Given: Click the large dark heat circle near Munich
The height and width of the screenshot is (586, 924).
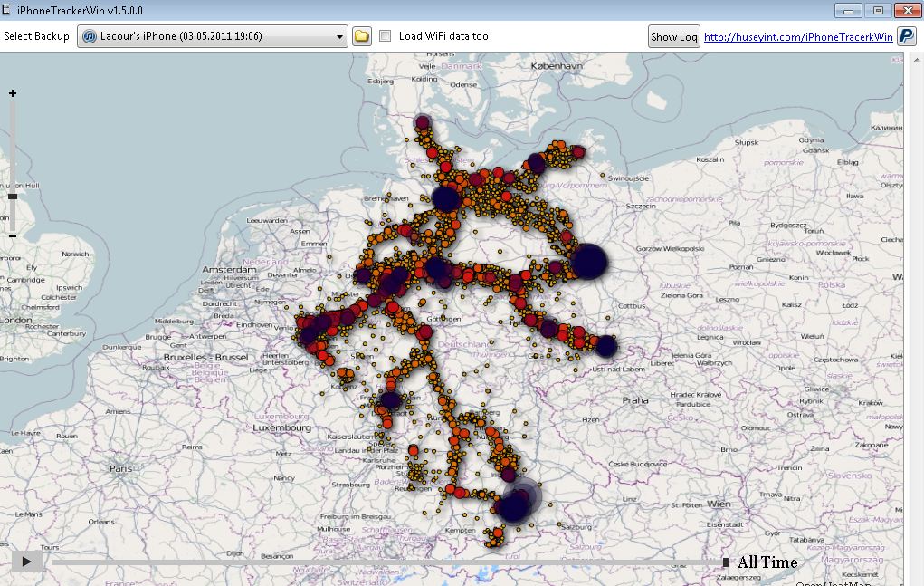Looking at the screenshot, I should [x=513, y=505].
